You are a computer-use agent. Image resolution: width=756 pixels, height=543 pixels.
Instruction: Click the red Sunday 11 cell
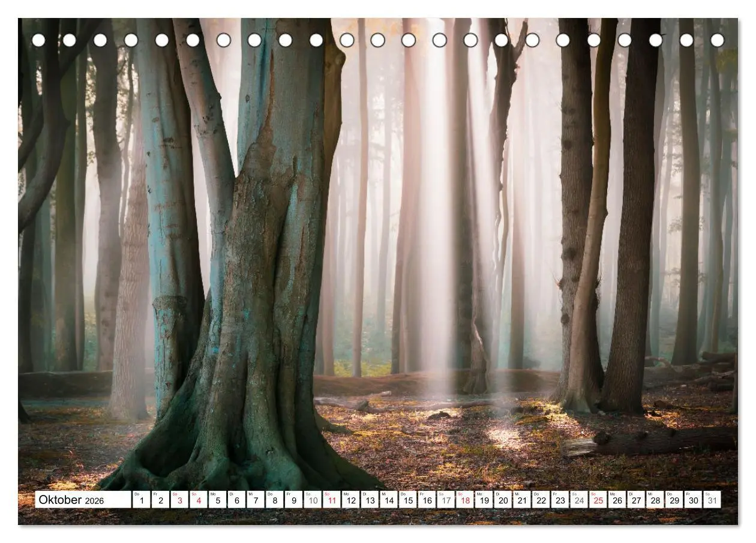(x=332, y=499)
